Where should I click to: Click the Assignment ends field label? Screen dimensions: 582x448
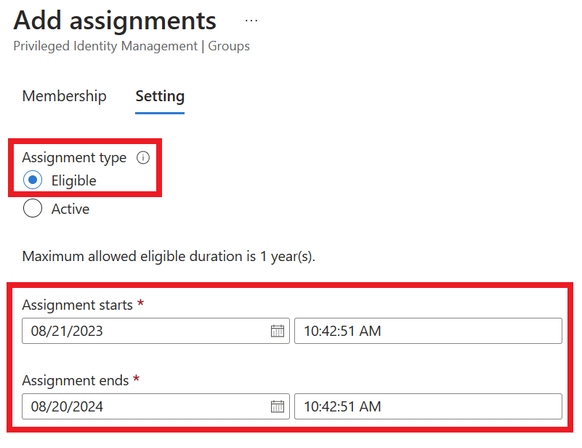pos(75,381)
